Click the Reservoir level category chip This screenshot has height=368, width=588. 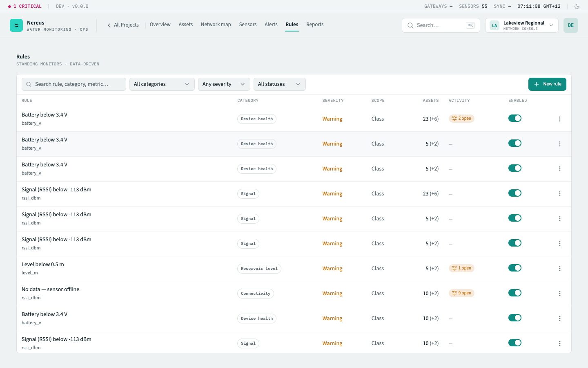coord(259,269)
